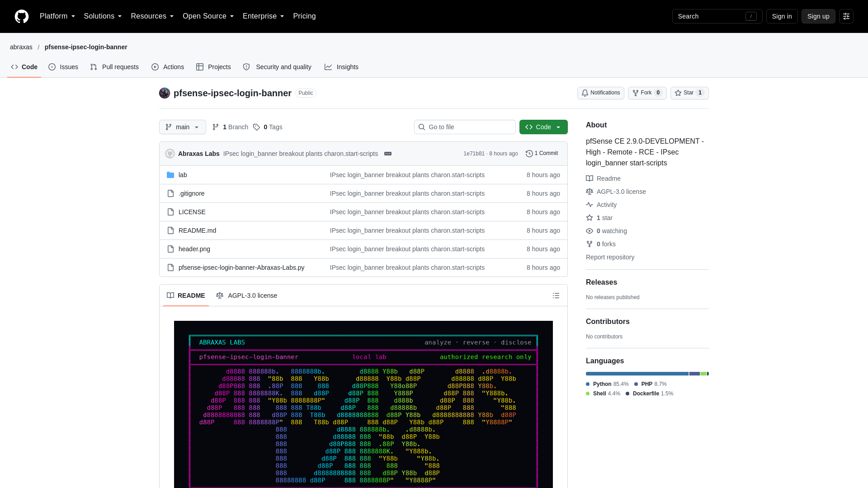Image resolution: width=868 pixels, height=488 pixels.
Task: Switch to the Issues tab
Action: pyautogui.click(x=63, y=67)
